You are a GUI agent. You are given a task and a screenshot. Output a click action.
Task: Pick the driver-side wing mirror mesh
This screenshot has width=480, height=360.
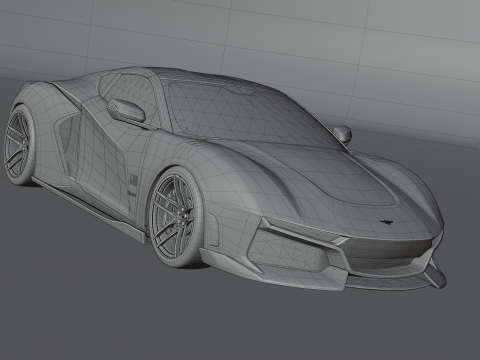click(126, 110)
